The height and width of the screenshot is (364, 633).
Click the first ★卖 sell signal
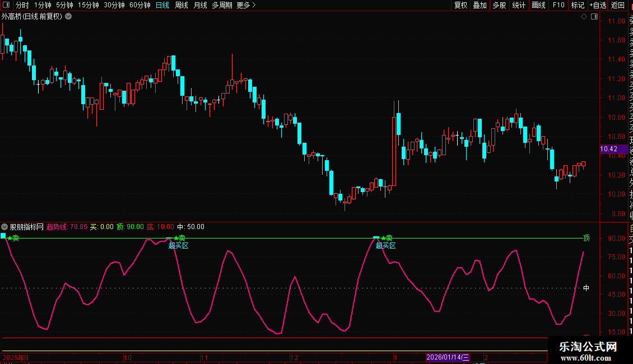(13, 238)
